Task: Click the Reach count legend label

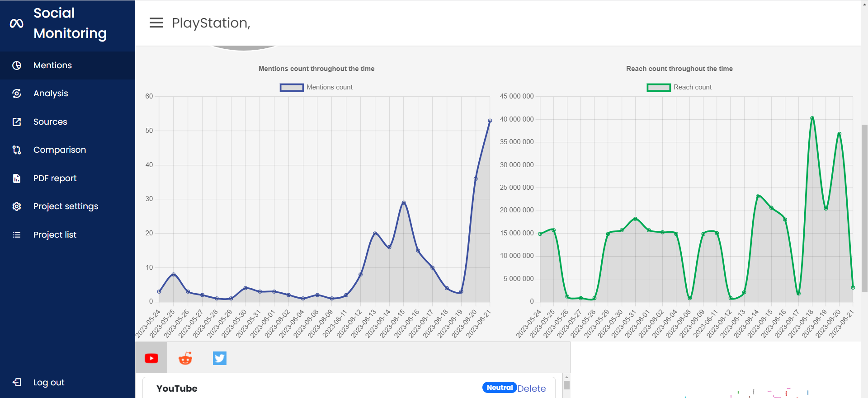Action: pyautogui.click(x=693, y=87)
